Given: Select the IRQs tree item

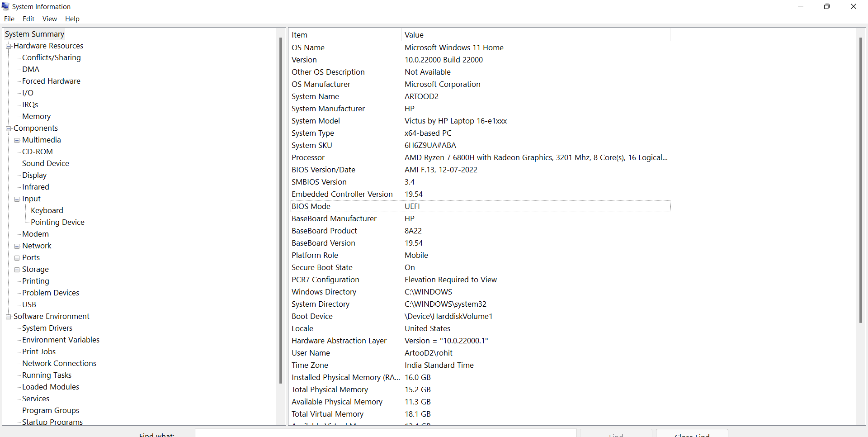Looking at the screenshot, I should (x=30, y=104).
